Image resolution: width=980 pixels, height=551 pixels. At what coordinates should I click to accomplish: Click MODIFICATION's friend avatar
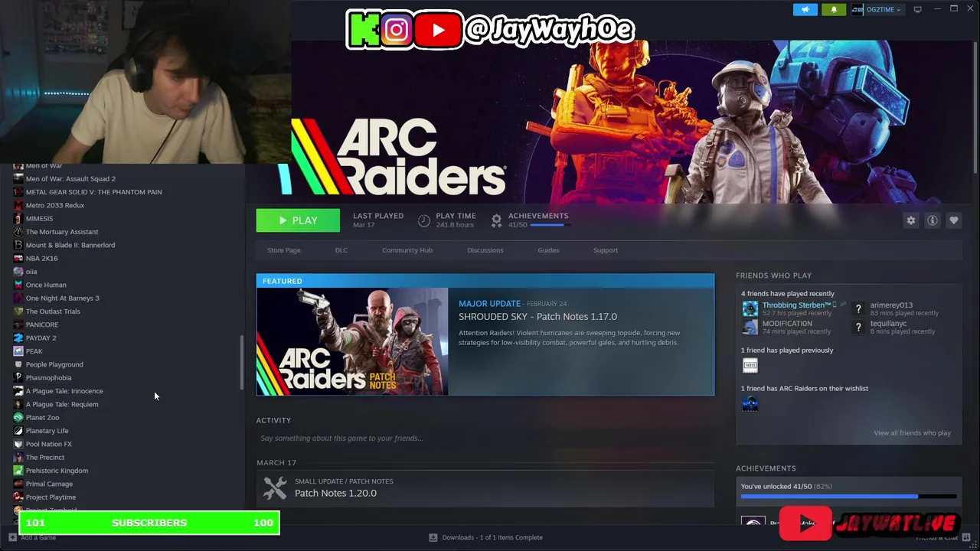750,328
